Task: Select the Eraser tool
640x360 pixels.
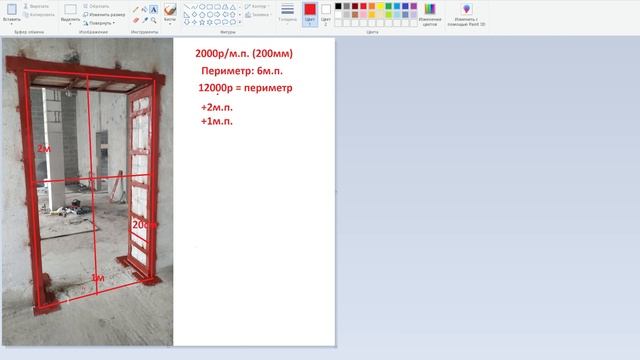Action: (136, 20)
